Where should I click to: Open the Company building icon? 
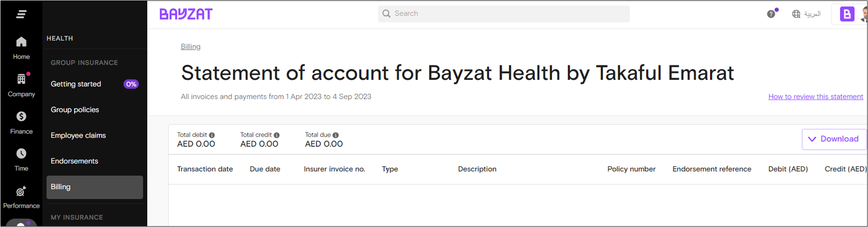pos(21,79)
